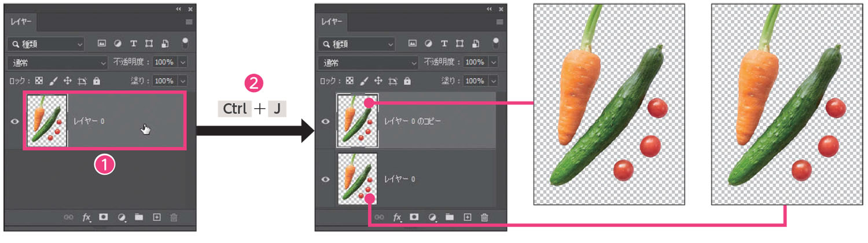The width and height of the screenshot is (868, 243).
Task: Select レイヤー 0 thumbnail in single-layer panel
Action: coord(47,120)
